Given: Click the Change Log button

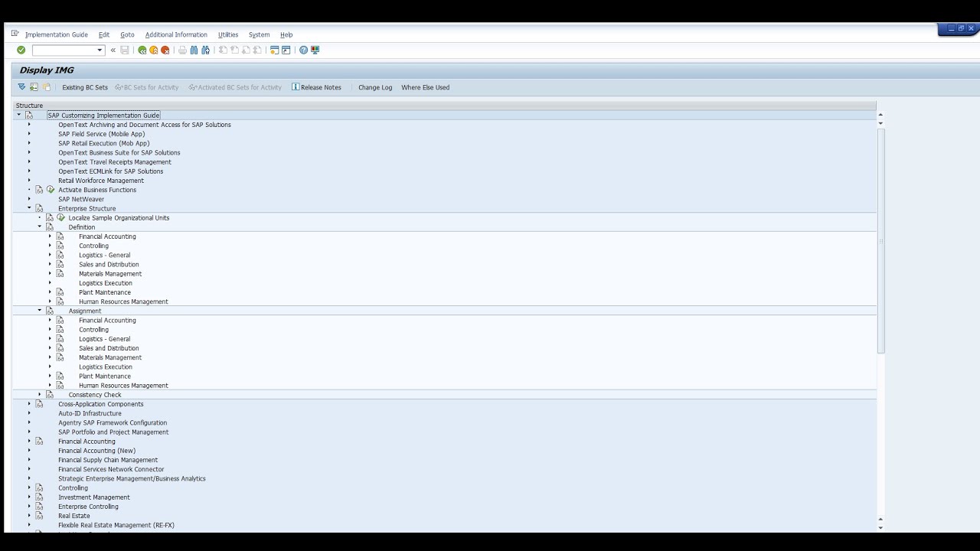Looking at the screenshot, I should 375,87.
